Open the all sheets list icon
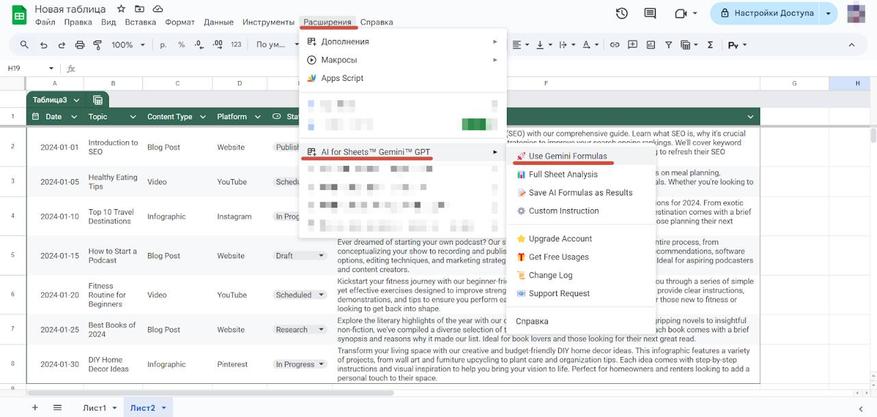The height and width of the screenshot is (417, 877). [x=57, y=407]
